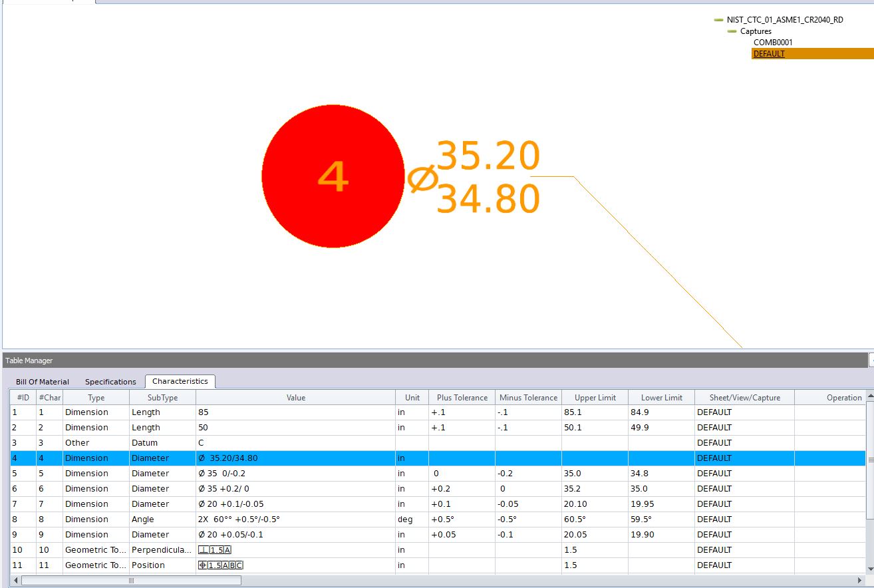The height and width of the screenshot is (588, 874).
Task: Select the Position tolerance row 11
Action: click(438, 565)
